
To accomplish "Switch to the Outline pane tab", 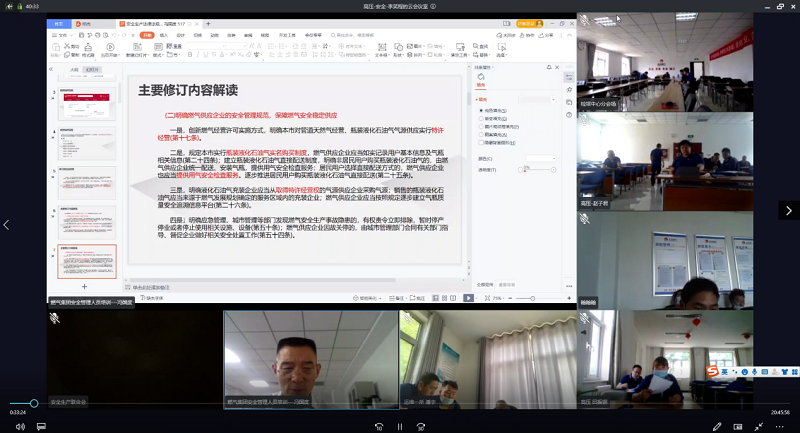I will click(74, 70).
